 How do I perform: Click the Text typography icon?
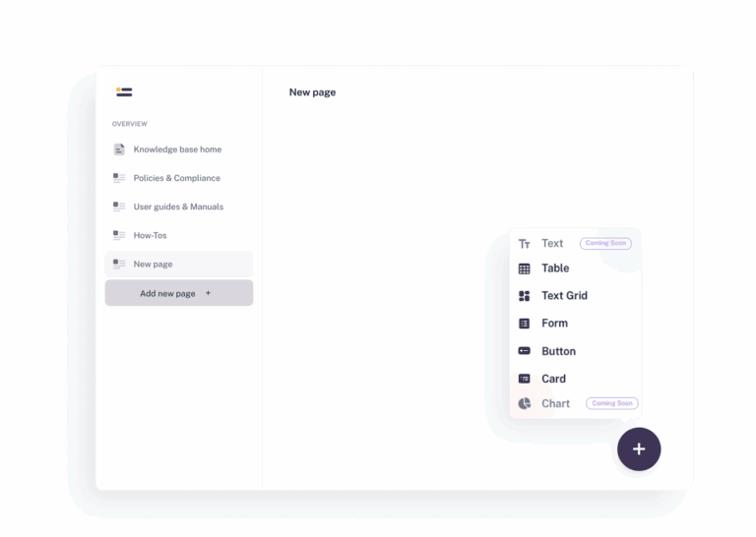524,244
